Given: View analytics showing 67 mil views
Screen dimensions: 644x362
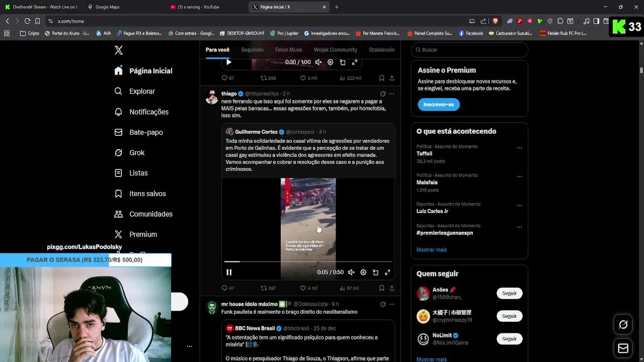Looking at the screenshot, I should click(x=349, y=288).
